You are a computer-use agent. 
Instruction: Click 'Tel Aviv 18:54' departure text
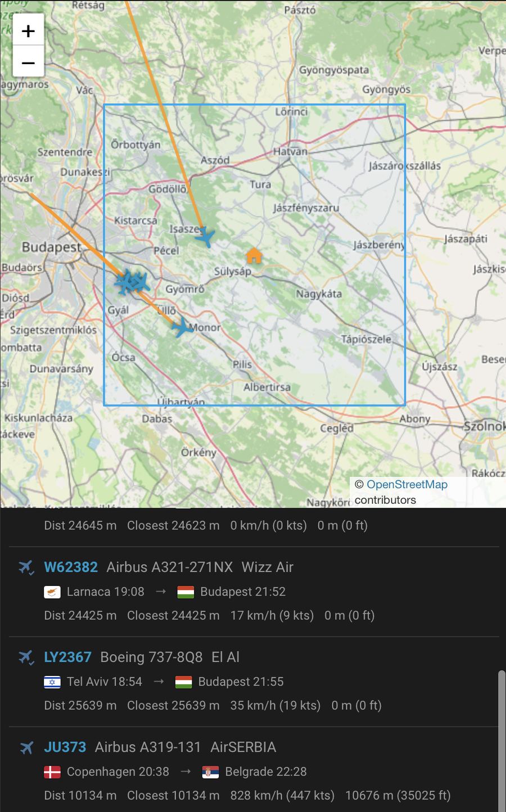point(105,682)
